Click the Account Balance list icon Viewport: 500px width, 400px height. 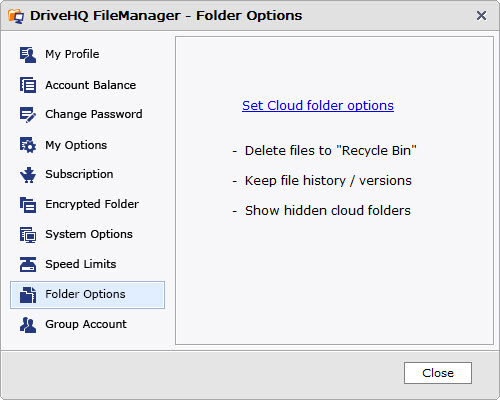28,85
